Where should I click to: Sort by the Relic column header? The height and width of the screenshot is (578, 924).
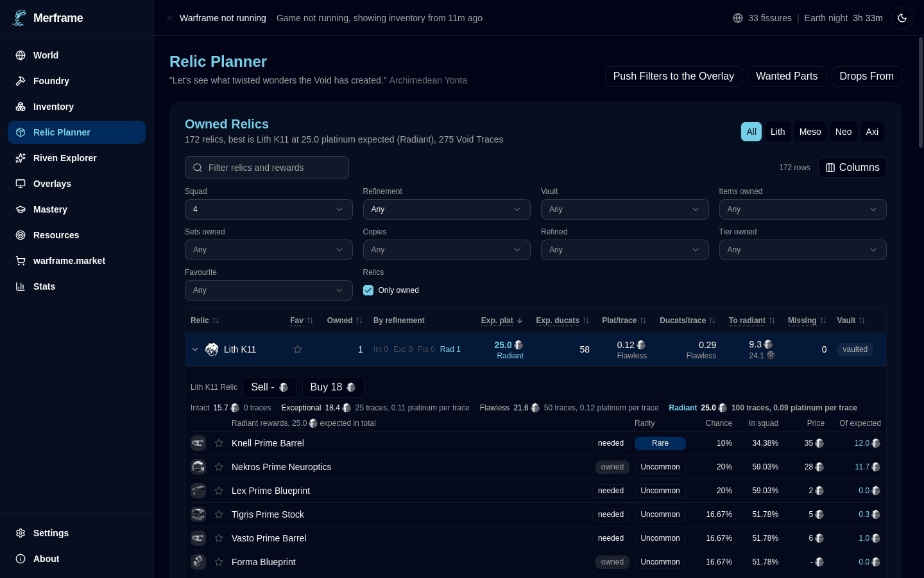point(205,320)
